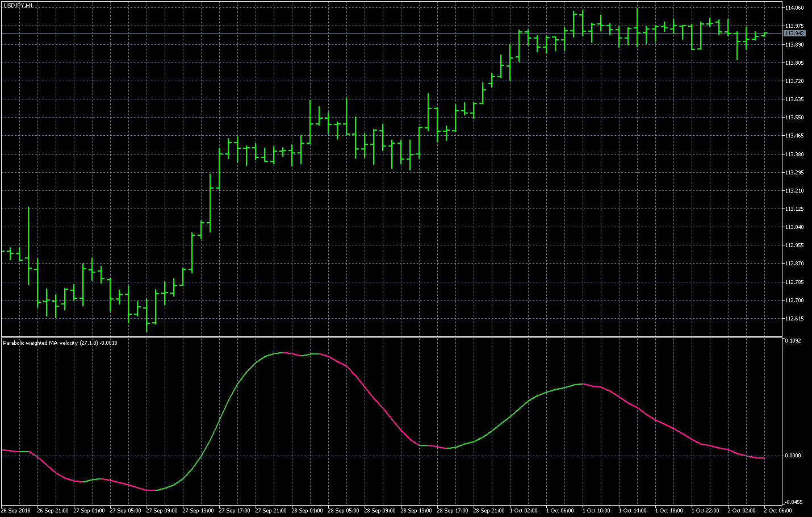The height and width of the screenshot is (517, 812).
Task: Click the 27 Sep 13:00 time label
Action: pyautogui.click(x=198, y=511)
